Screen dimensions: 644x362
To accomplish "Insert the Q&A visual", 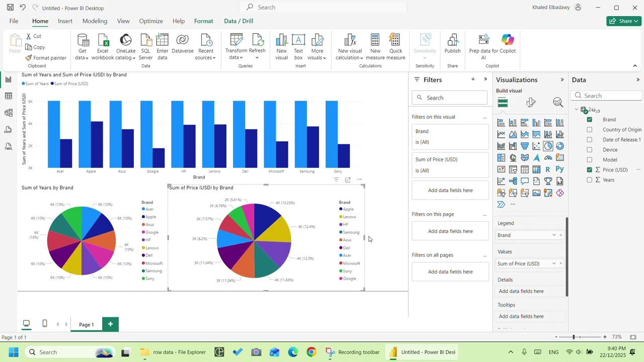I will point(525,181).
